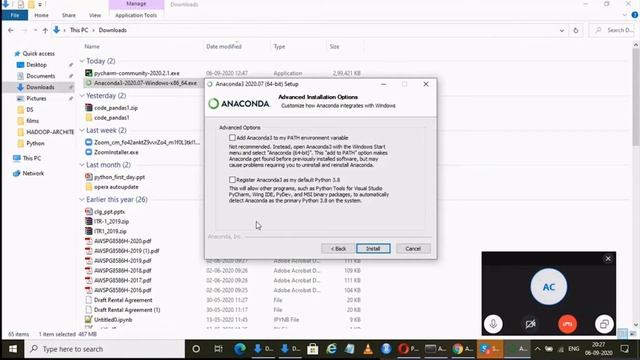The image size is (640, 360).
Task: Go back with the Back button
Action: tap(338, 249)
